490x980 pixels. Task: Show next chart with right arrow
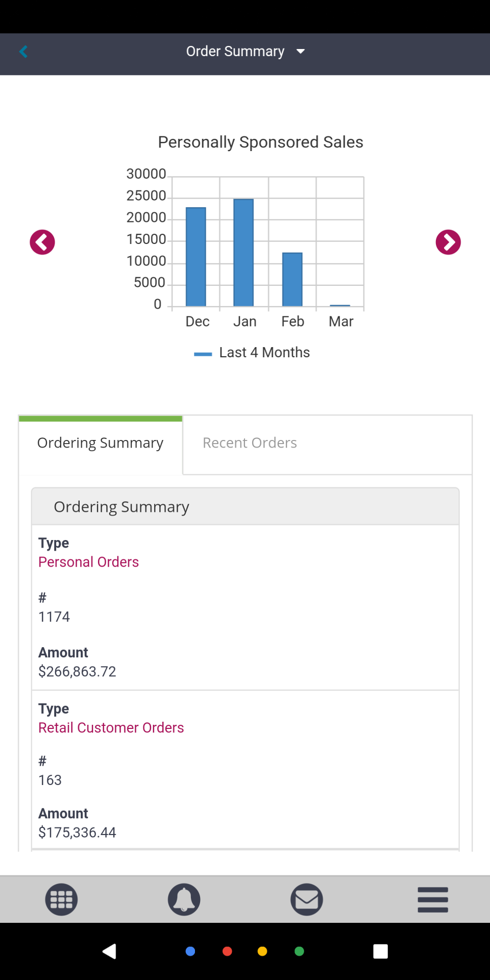(448, 242)
